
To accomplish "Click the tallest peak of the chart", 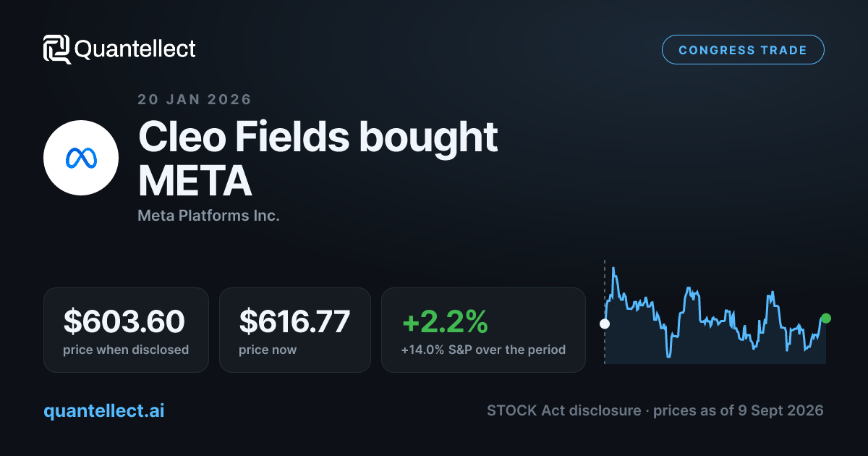I will 613,269.
